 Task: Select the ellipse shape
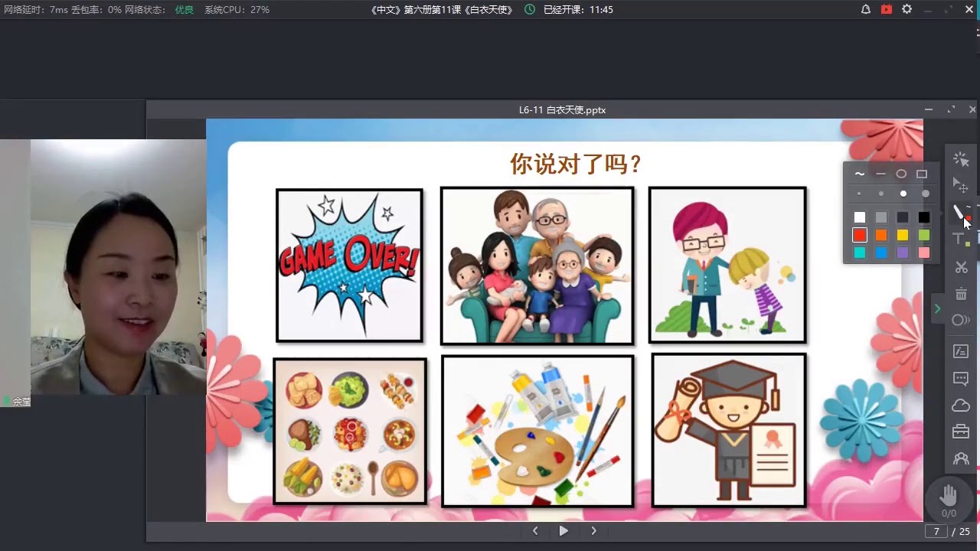point(901,174)
